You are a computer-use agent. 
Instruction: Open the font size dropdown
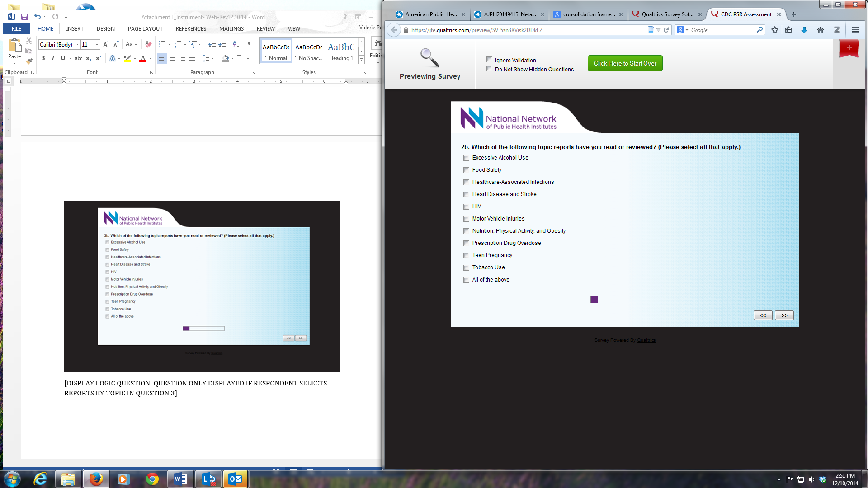[97, 44]
